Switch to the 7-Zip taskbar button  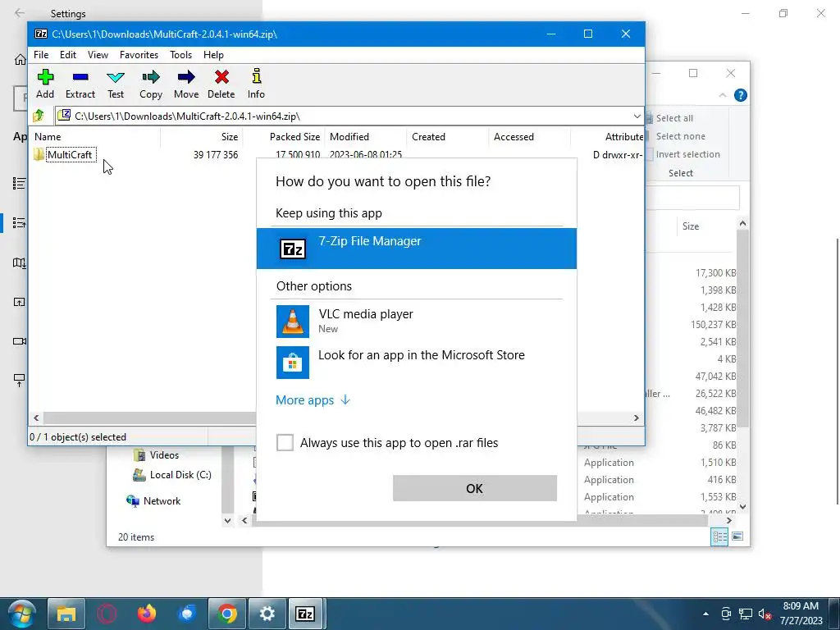[x=305, y=614]
